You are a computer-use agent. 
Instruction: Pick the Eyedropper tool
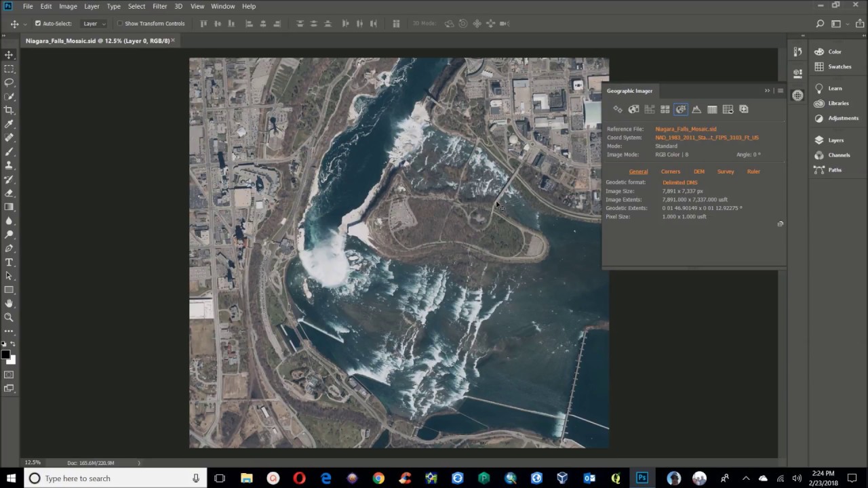9,124
